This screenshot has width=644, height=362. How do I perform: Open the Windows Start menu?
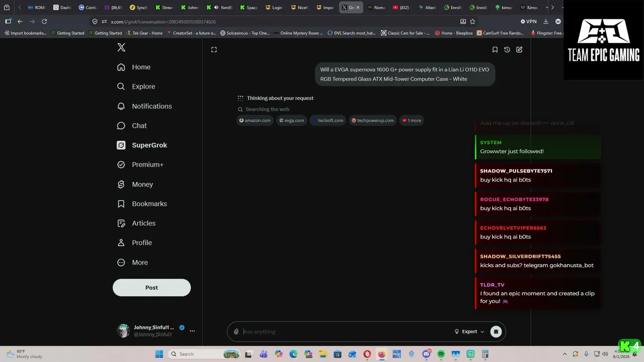tap(159, 354)
